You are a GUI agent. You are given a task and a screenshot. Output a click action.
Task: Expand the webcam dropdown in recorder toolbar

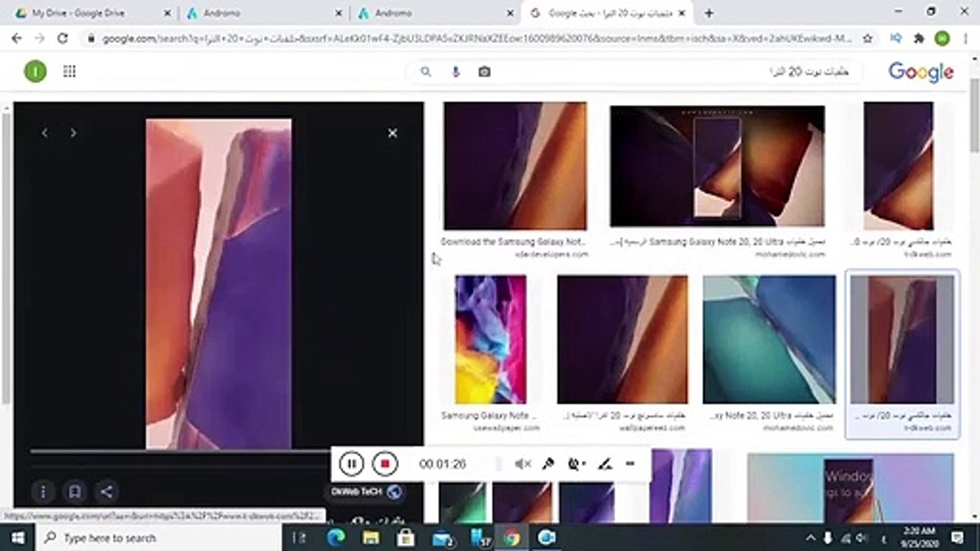tap(577, 464)
